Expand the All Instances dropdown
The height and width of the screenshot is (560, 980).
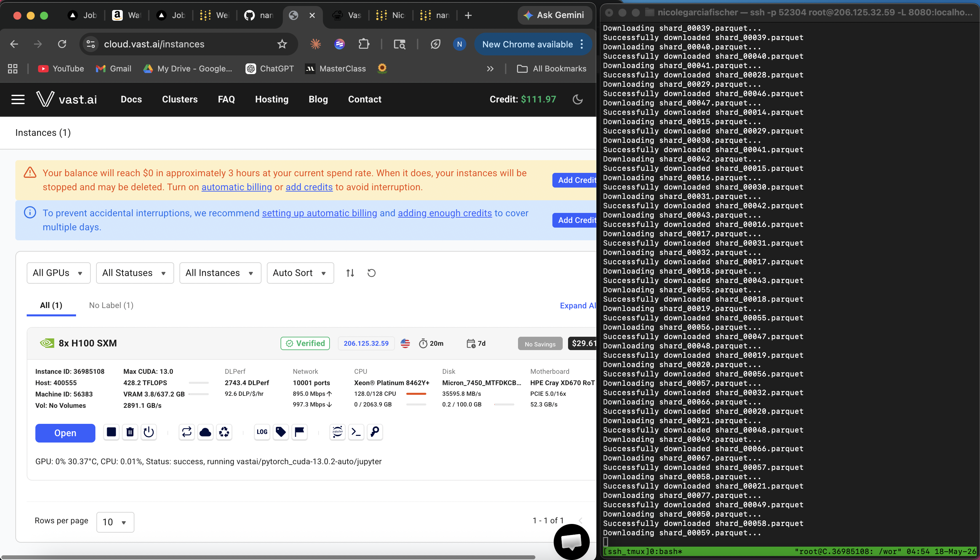220,273
